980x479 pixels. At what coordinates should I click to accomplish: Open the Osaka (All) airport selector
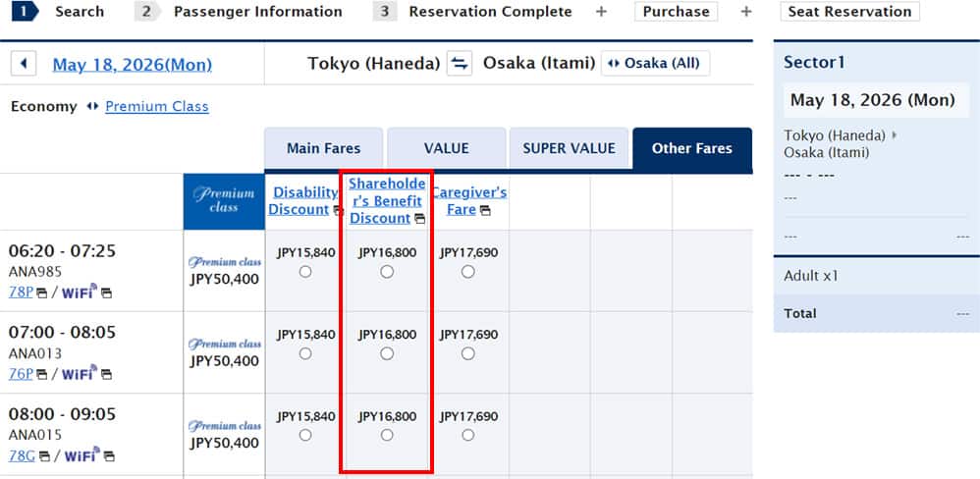(x=655, y=64)
